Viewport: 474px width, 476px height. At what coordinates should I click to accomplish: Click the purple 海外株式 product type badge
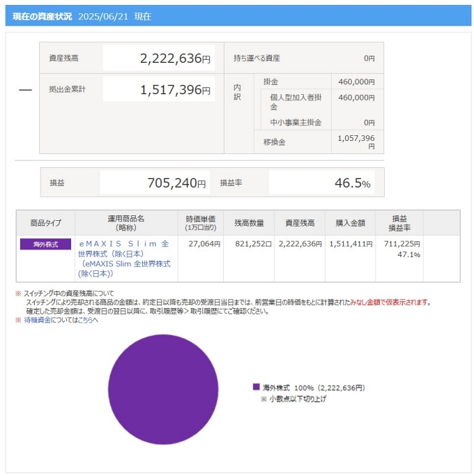(45, 244)
